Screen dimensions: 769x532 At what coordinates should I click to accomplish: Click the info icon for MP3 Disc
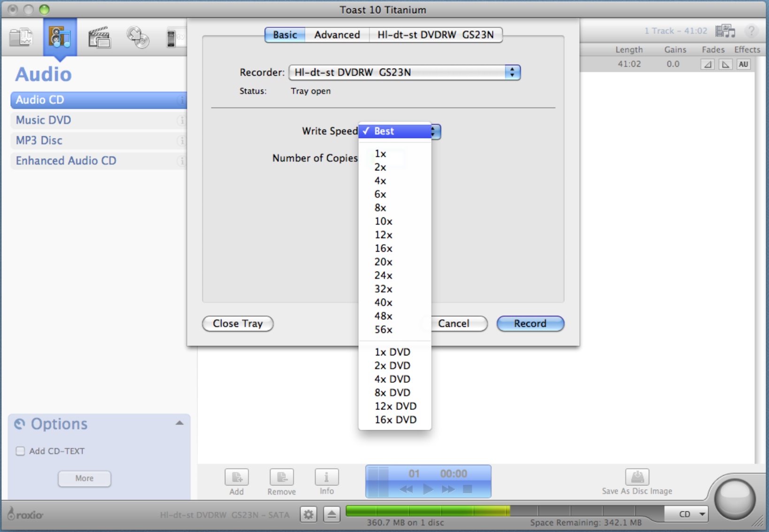(182, 140)
